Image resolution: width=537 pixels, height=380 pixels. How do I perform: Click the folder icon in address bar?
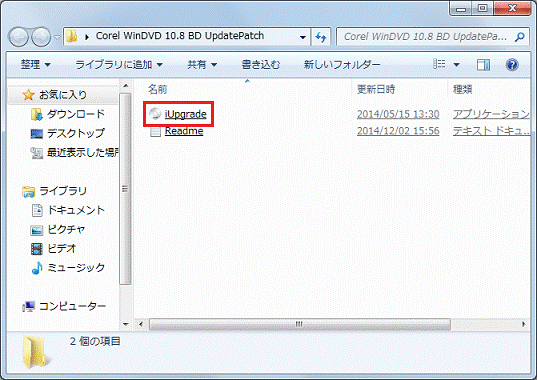72,36
